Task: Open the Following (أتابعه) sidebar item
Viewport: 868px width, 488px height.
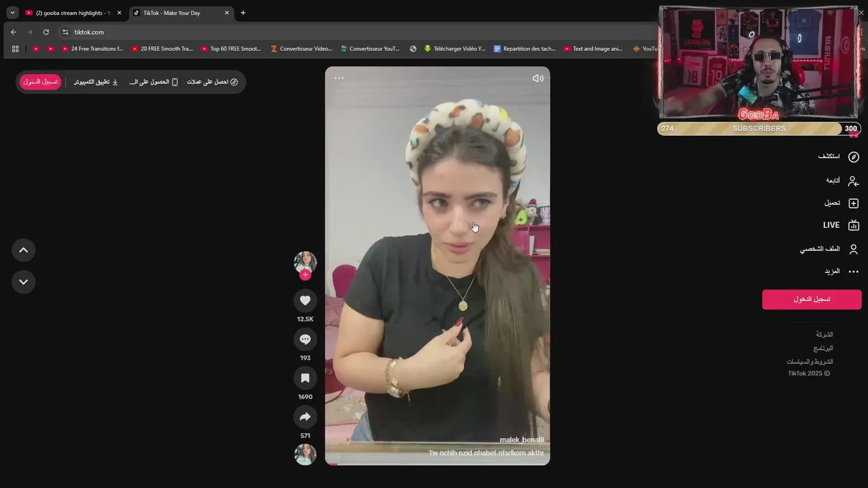Action: [x=842, y=180]
